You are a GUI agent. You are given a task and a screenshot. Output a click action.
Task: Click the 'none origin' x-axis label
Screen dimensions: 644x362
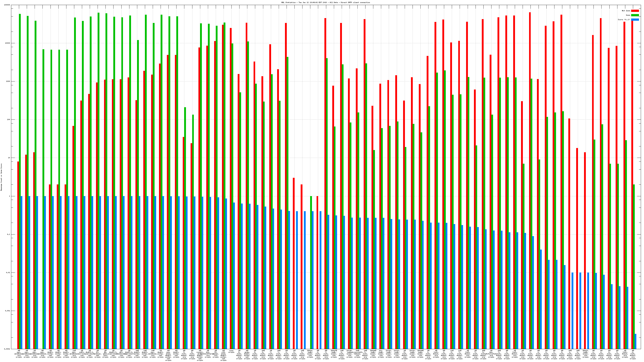click(231, 352)
